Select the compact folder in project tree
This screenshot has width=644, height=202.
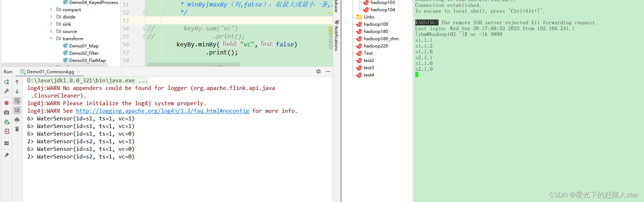(71, 10)
